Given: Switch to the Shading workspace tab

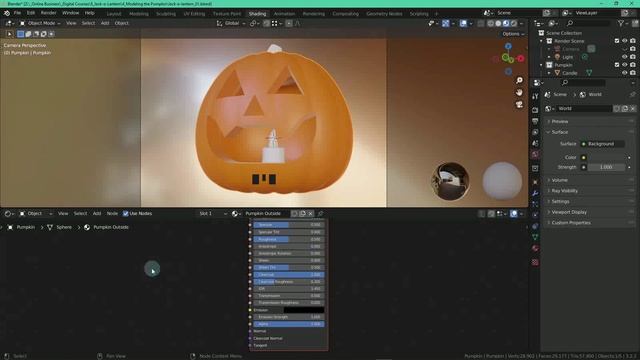Looking at the screenshot, I should click(257, 13).
